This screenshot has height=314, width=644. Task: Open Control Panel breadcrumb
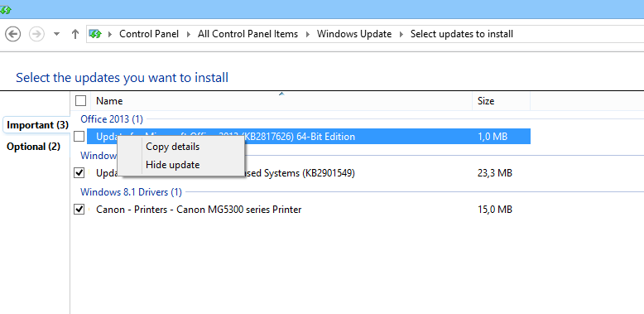149,34
